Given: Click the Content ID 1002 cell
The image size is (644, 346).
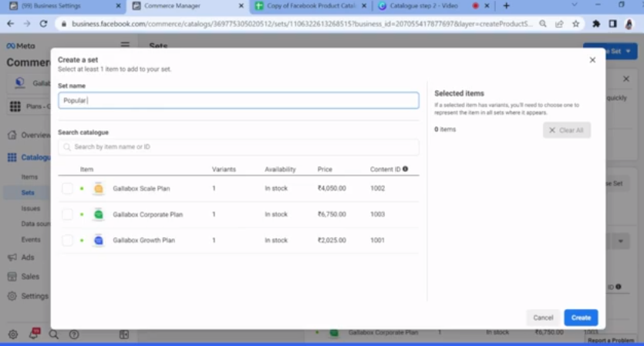Looking at the screenshot, I should (377, 188).
